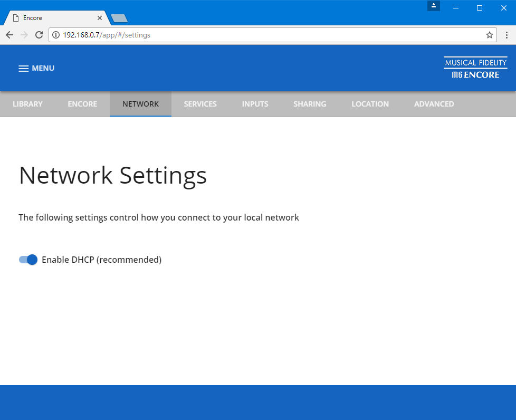This screenshot has height=420, width=516.
Task: Switch to the Sharing tab
Action: pos(310,104)
